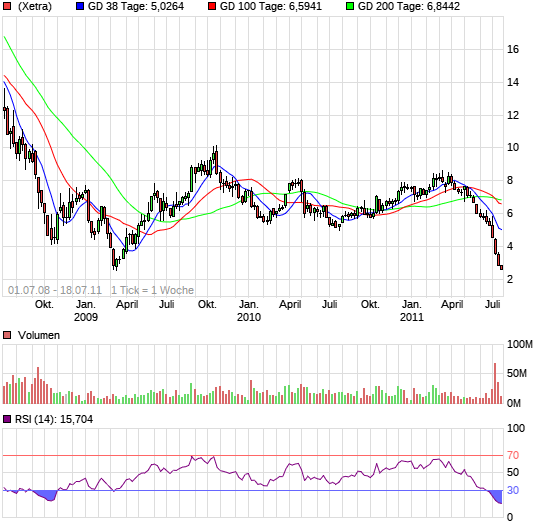The height and width of the screenshot is (527, 545).
Task: Click the red GD 100 Tage swatch
Action: click(x=212, y=6)
